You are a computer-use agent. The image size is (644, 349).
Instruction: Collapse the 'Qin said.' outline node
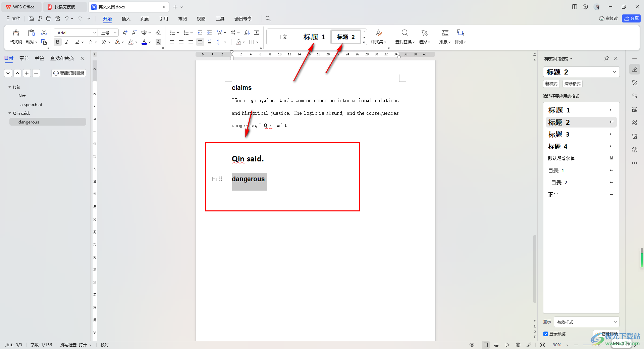(10, 113)
